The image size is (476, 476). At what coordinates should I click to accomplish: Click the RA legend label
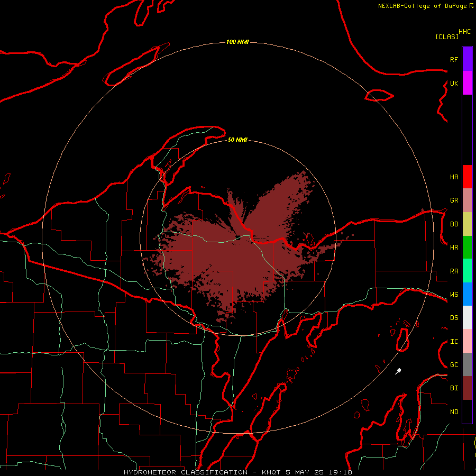tap(454, 271)
